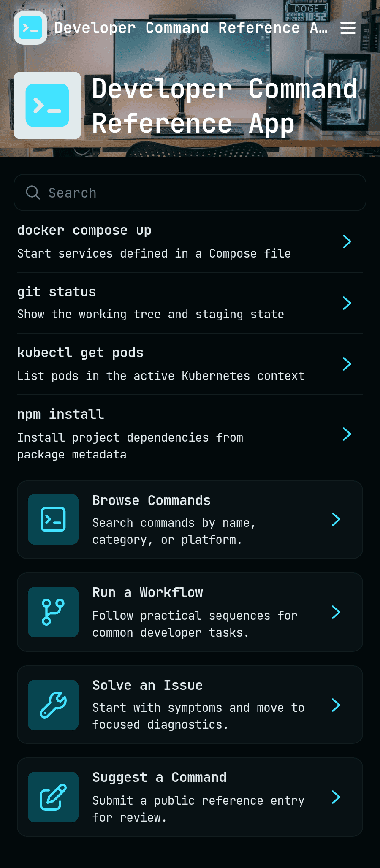380x868 pixels.
Task: Click the large terminal app icon
Action: click(x=47, y=106)
